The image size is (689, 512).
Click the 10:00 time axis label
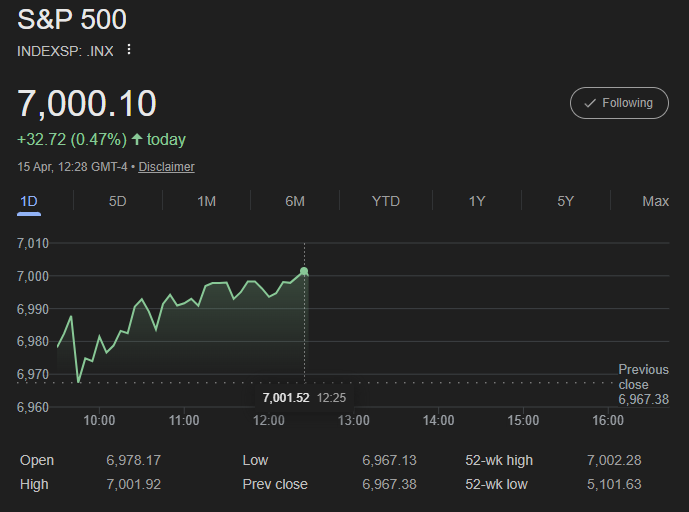pos(99,421)
